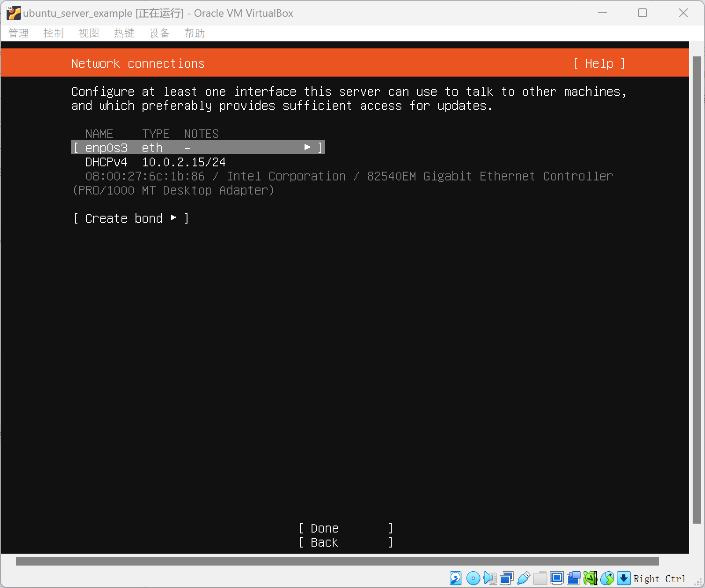Image resolution: width=705 pixels, height=588 pixels.
Task: Click the recording status icon
Action: point(573,578)
